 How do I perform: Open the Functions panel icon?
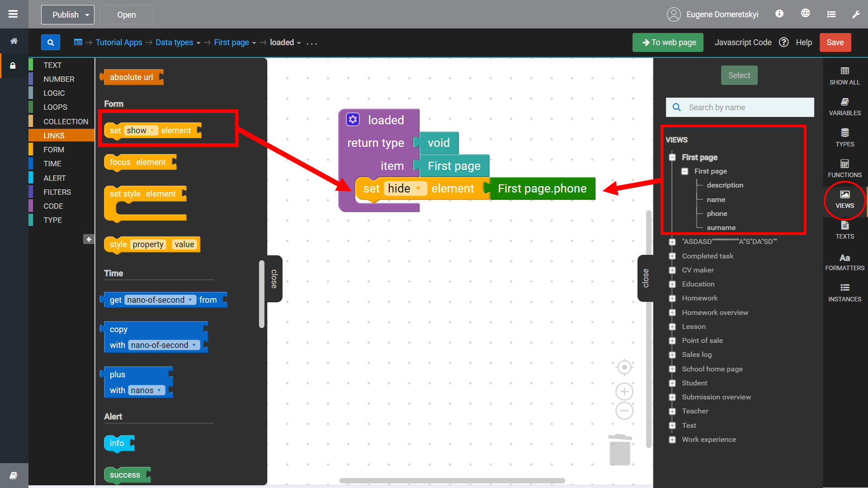pos(844,169)
